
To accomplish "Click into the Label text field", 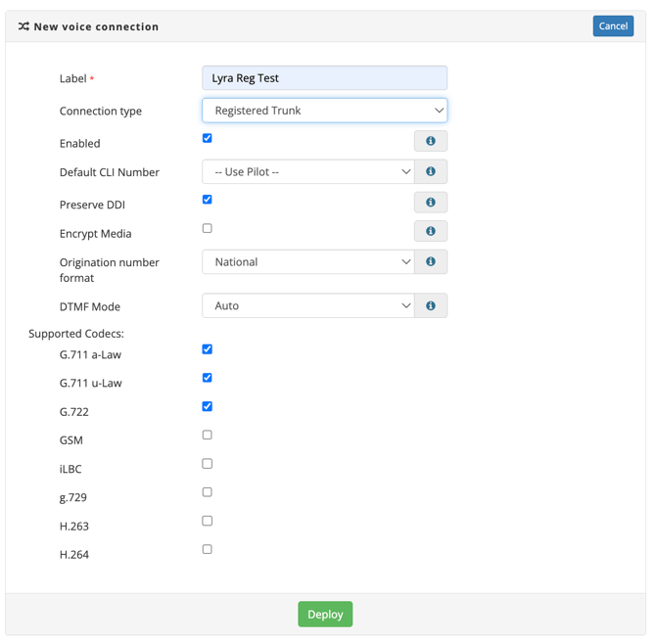I will (x=324, y=78).
